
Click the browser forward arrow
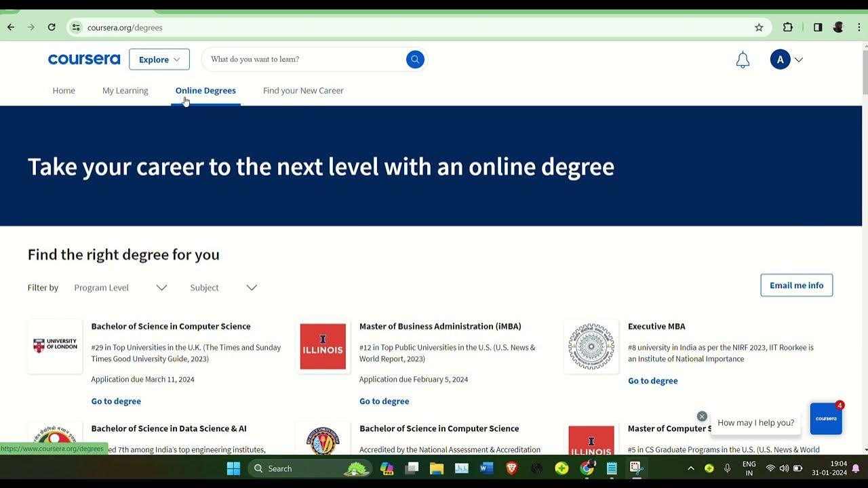(x=31, y=27)
